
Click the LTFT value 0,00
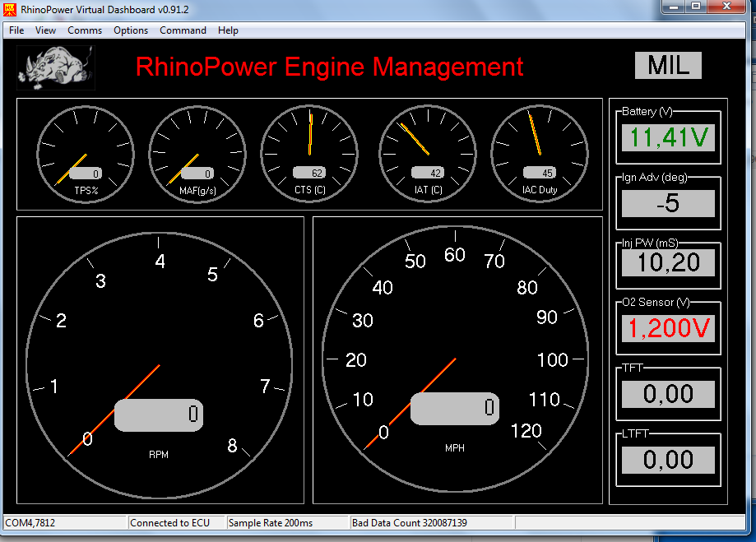click(668, 460)
